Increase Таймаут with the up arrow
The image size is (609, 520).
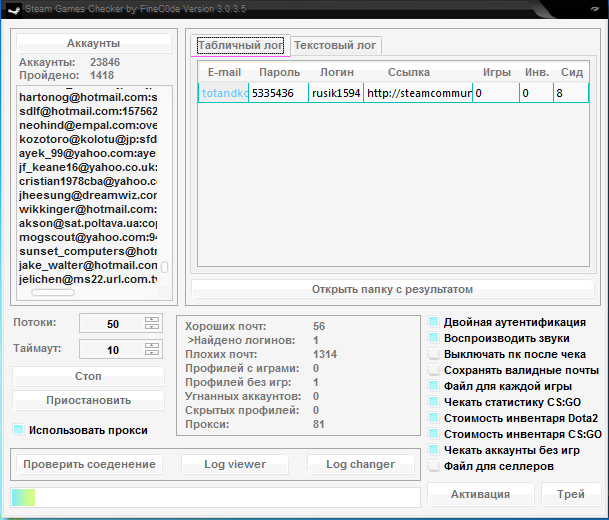point(152,346)
